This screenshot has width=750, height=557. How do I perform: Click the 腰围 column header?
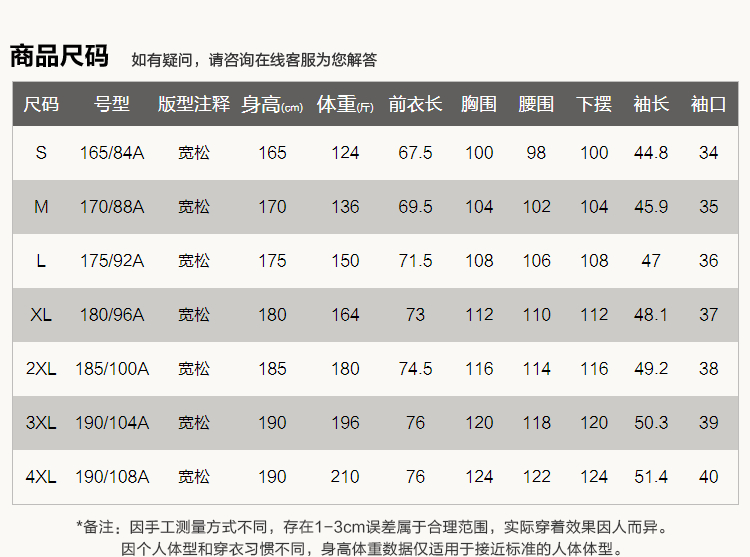[536, 104]
